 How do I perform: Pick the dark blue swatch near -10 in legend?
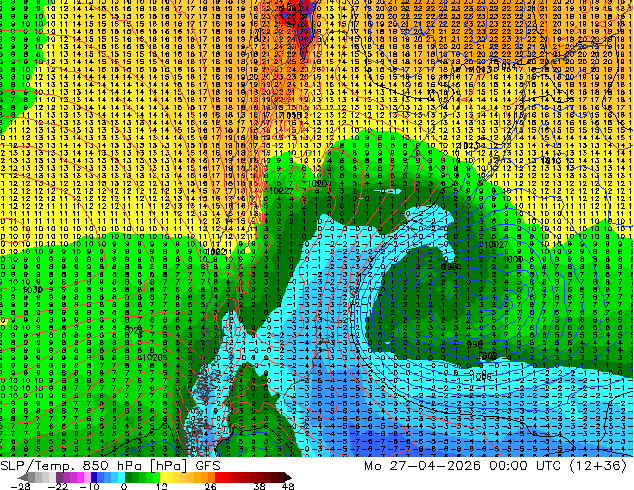pos(94,477)
